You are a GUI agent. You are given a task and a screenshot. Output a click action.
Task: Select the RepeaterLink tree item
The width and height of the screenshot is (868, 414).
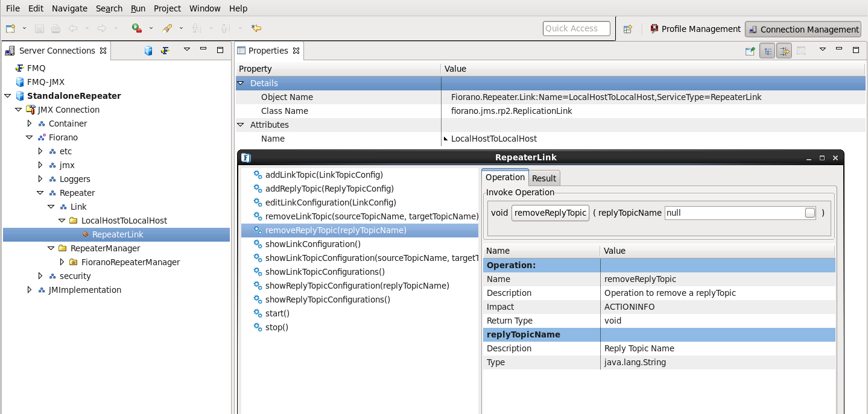click(x=118, y=234)
